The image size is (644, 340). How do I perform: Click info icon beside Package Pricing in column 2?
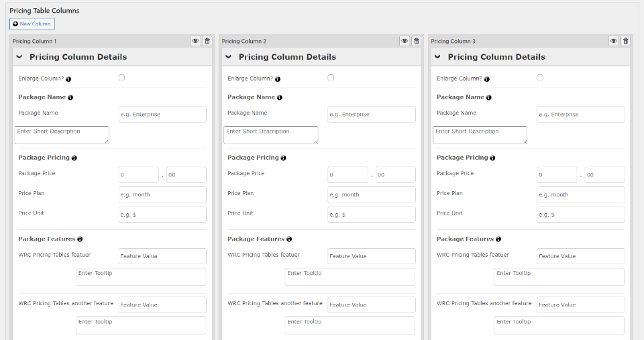click(283, 158)
